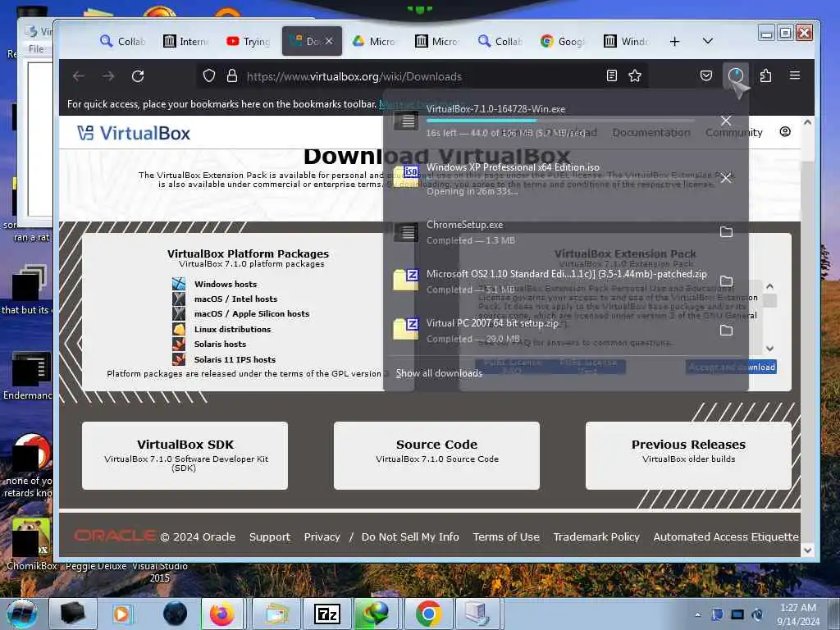
Task: Show Microsoft OS2 zip in folder
Action: [726, 281]
